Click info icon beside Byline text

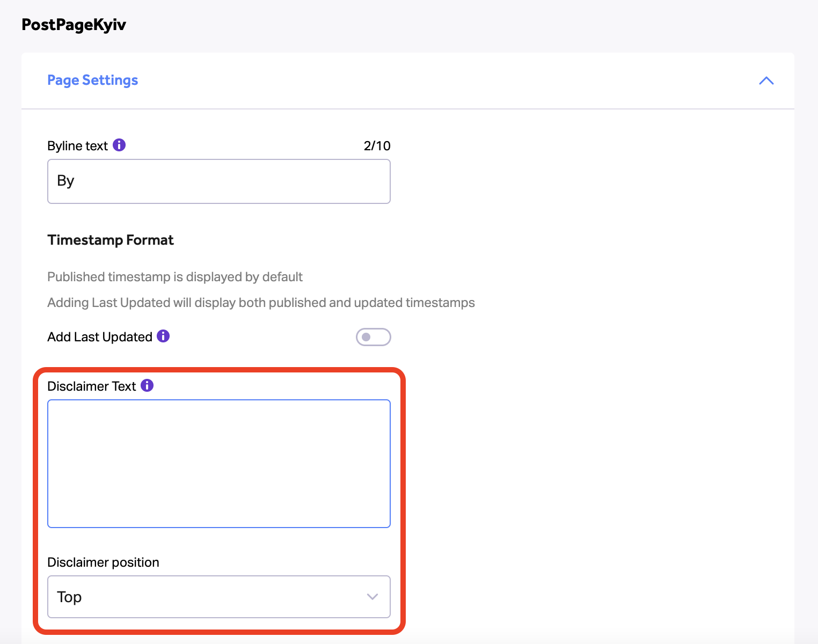(x=119, y=145)
